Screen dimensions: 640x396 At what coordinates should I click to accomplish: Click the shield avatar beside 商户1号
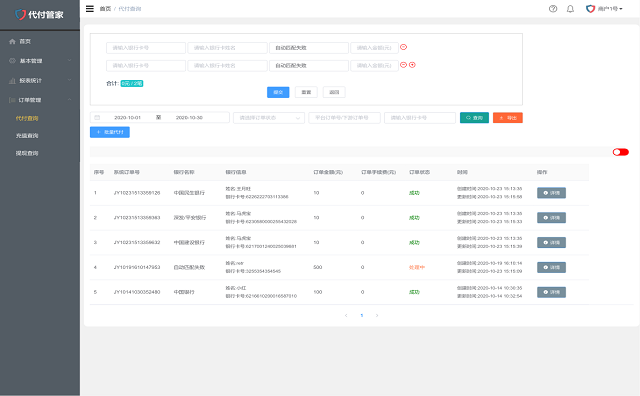pyautogui.click(x=590, y=9)
